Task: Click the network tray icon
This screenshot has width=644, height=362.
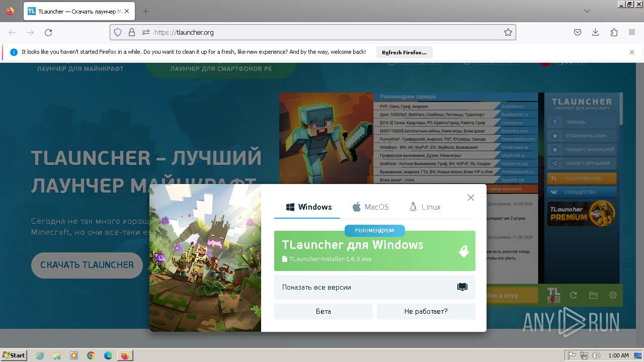Action: pyautogui.click(x=584, y=355)
